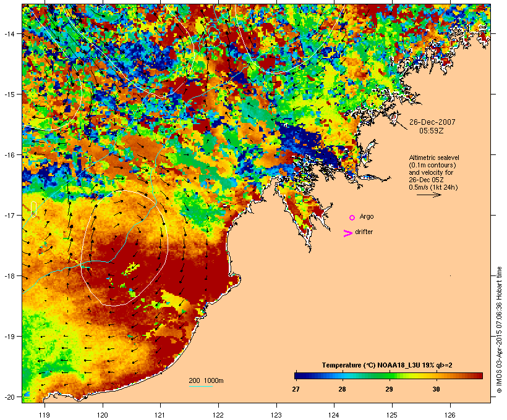The height and width of the screenshot is (420, 507).
Task: Click the color bar value '27'
Action: click(296, 389)
